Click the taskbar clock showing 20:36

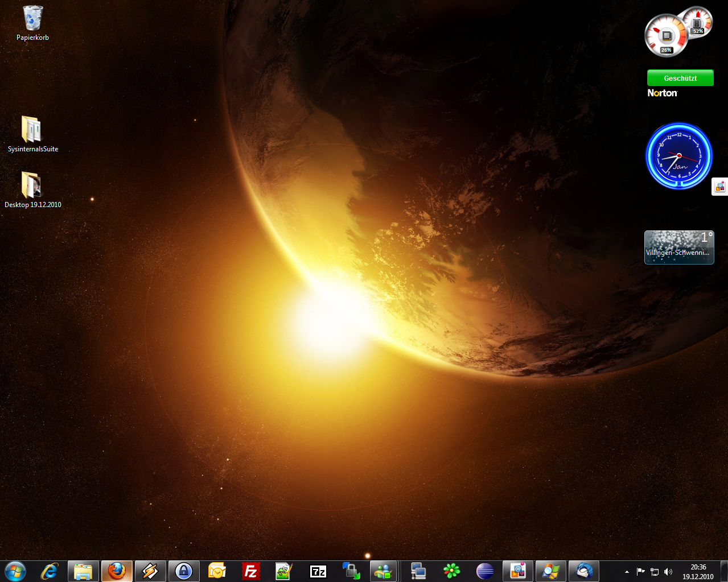click(x=698, y=571)
